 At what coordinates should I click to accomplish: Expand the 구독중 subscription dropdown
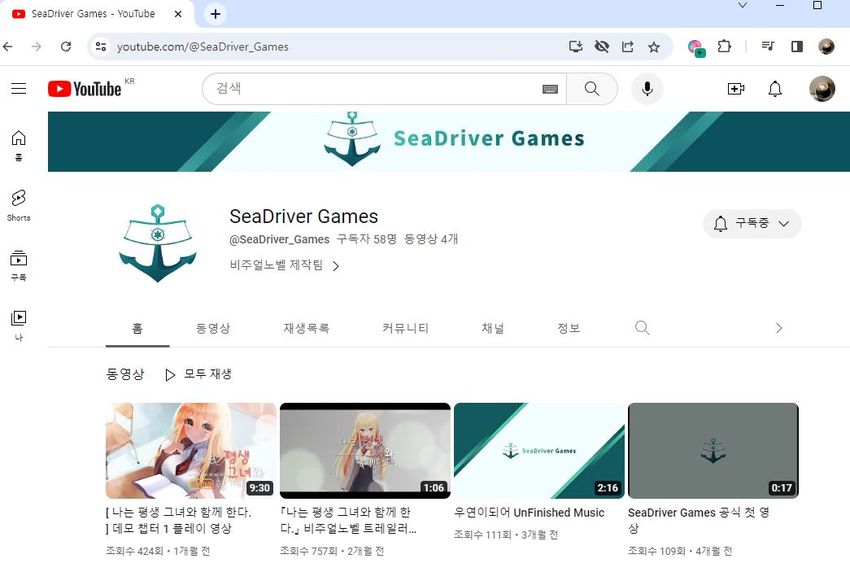click(x=752, y=223)
